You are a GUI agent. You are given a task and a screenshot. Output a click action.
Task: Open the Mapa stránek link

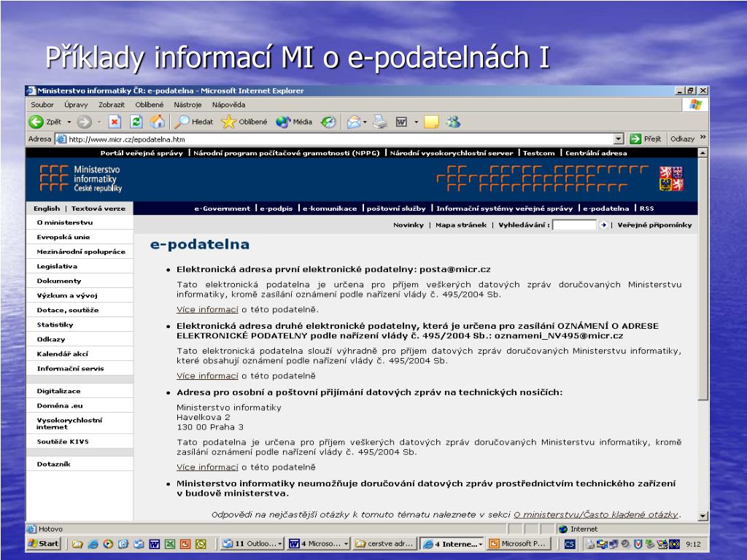[x=461, y=225]
